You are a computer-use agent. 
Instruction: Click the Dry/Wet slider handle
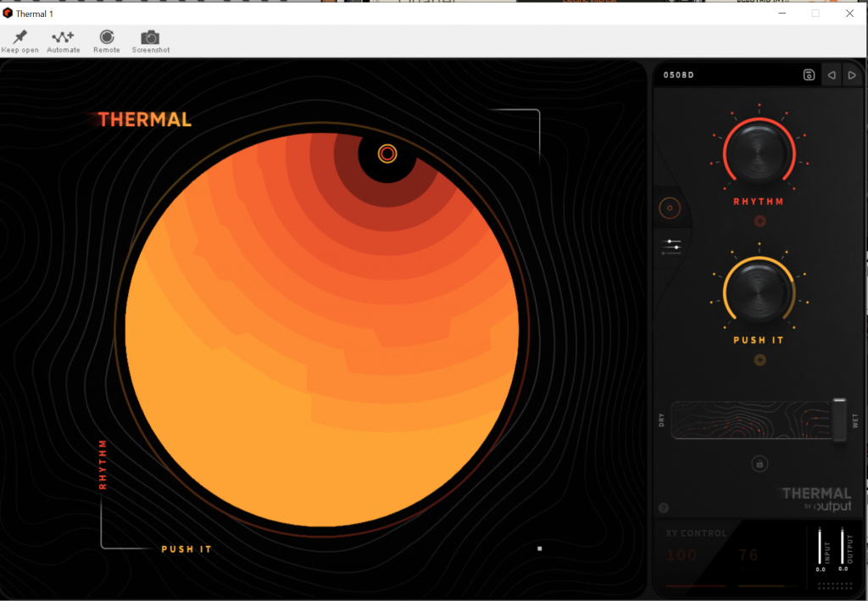[x=839, y=420]
